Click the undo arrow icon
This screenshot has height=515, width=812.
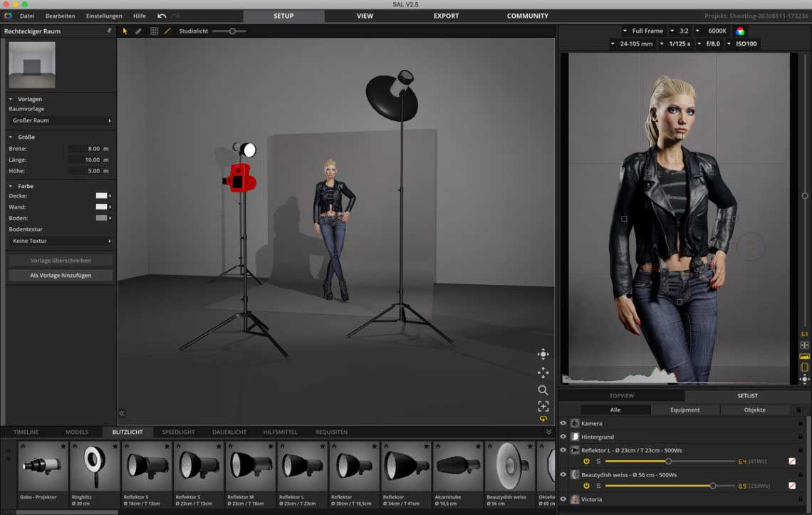pyautogui.click(x=162, y=16)
